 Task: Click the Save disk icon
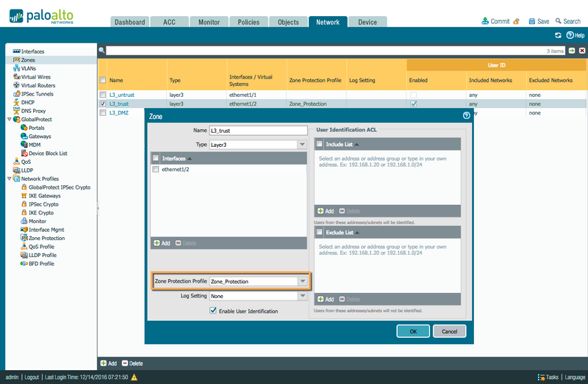(531, 21)
